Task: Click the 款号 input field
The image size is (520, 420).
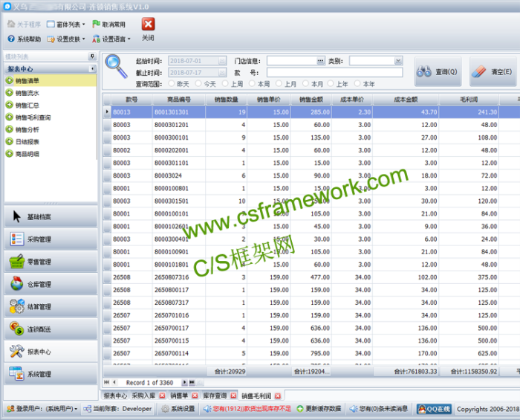Action: (334, 73)
